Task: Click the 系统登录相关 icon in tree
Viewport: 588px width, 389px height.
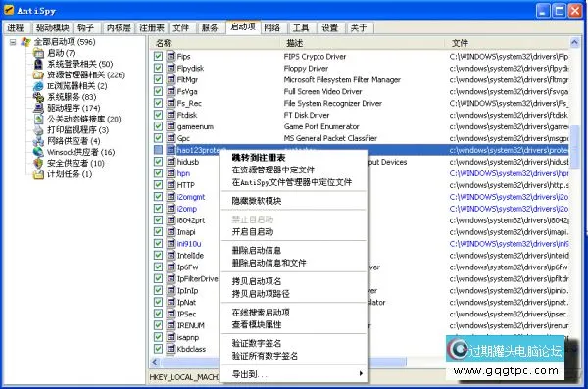Action: point(38,64)
